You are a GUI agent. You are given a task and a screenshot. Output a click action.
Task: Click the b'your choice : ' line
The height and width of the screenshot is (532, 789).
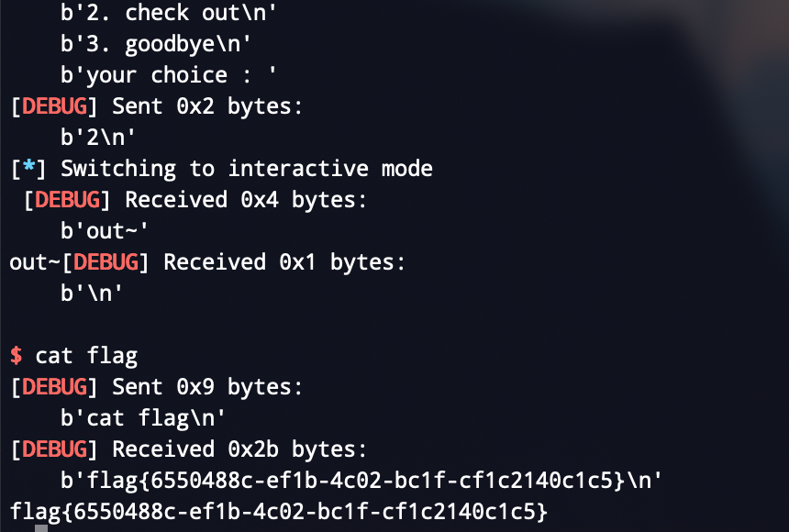(169, 75)
